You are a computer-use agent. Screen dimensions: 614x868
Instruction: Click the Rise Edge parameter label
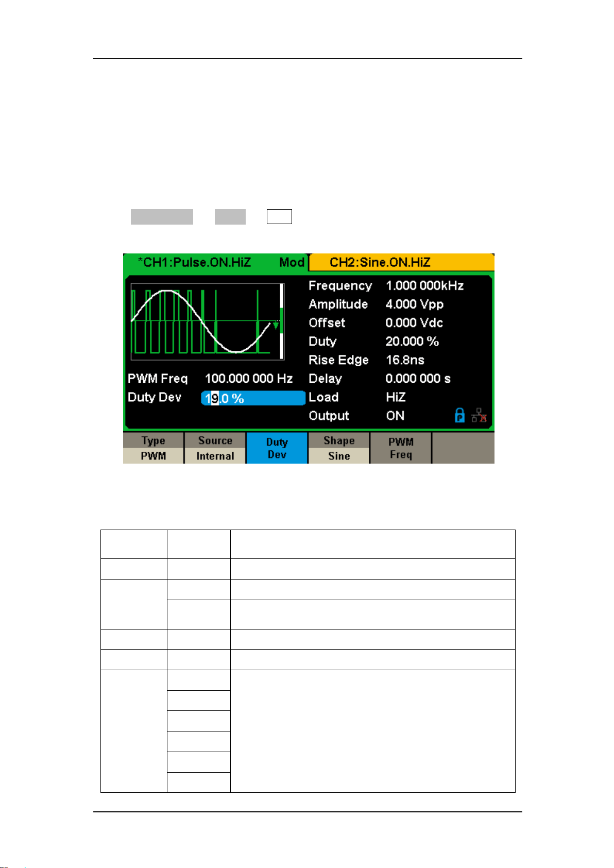(x=338, y=360)
